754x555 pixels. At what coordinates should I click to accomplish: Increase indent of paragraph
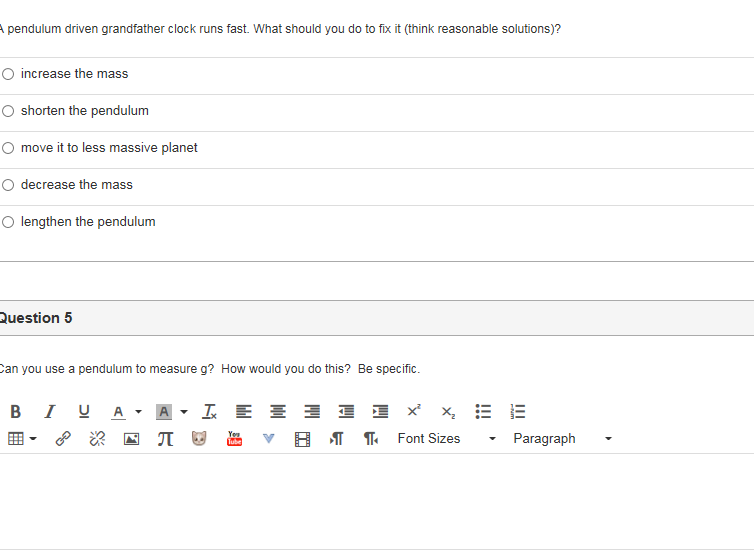(x=380, y=412)
